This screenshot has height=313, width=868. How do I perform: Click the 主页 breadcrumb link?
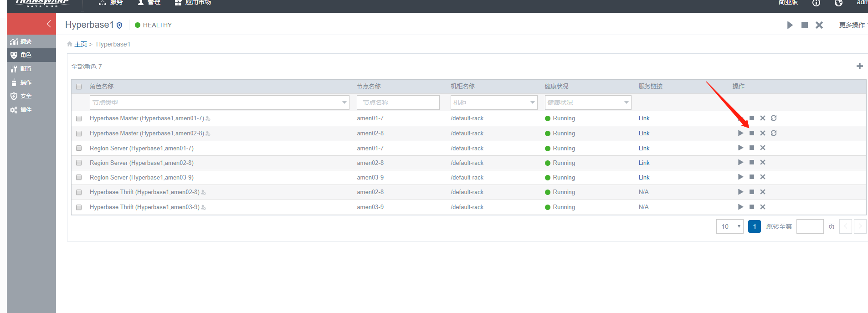pyautogui.click(x=81, y=44)
